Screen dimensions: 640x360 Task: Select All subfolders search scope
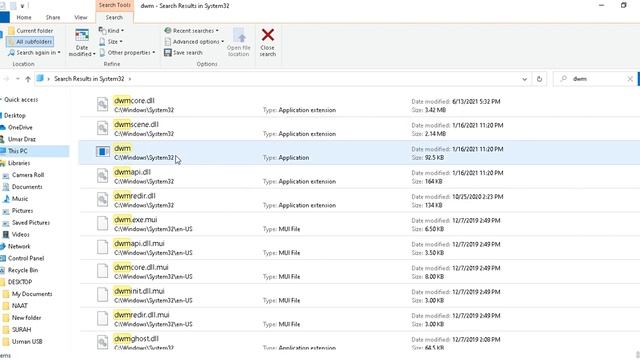[30, 42]
